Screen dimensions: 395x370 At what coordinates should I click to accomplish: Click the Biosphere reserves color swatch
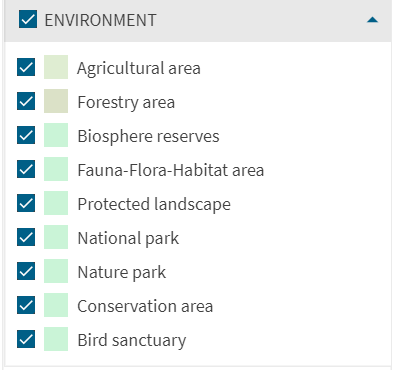point(56,135)
